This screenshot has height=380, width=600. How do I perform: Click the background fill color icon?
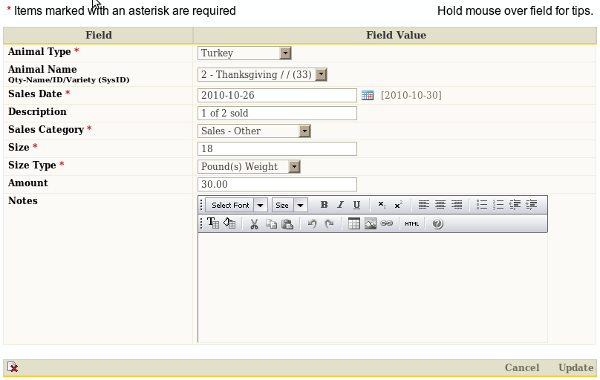tap(230, 223)
